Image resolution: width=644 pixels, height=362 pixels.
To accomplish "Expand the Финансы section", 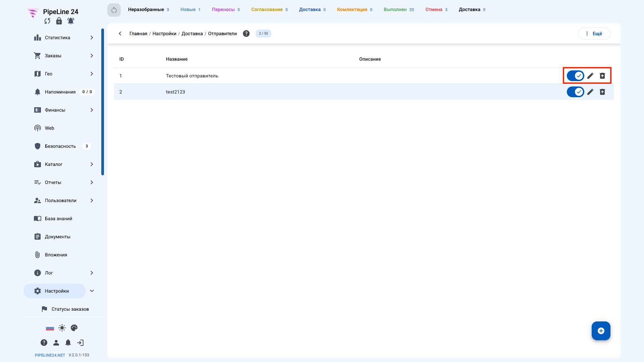I will [x=92, y=110].
